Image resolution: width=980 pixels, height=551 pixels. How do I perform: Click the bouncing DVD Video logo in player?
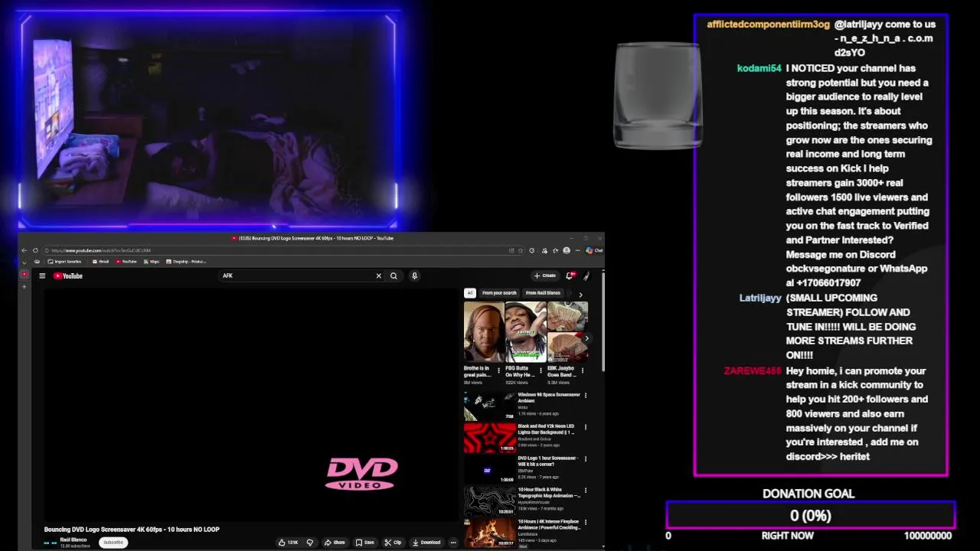click(x=361, y=474)
